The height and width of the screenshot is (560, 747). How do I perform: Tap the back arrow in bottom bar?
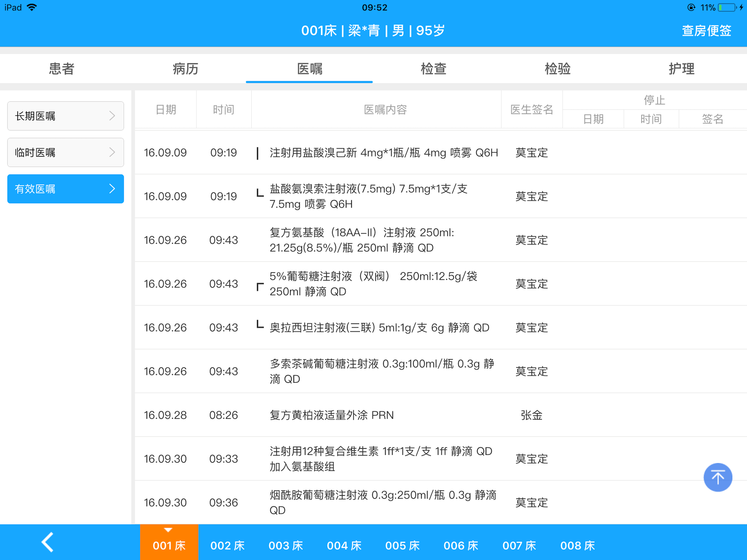click(48, 542)
